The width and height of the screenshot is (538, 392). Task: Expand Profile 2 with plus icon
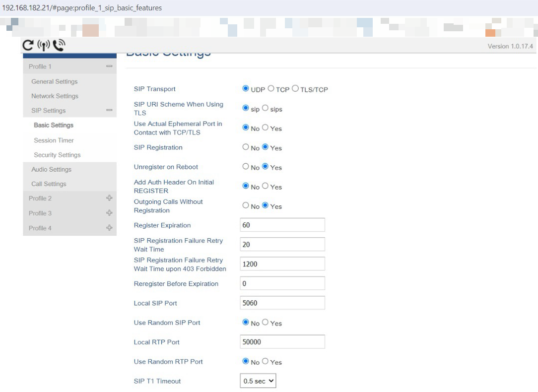point(109,198)
